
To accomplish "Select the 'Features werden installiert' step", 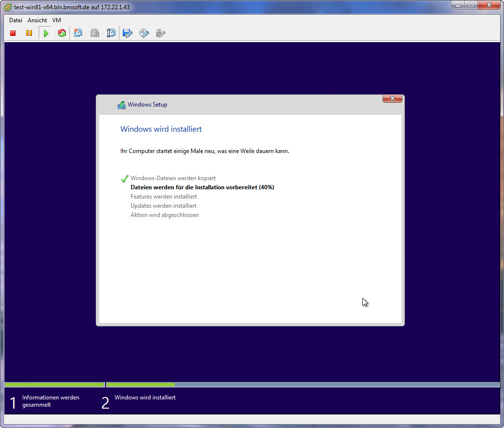I will [x=163, y=196].
